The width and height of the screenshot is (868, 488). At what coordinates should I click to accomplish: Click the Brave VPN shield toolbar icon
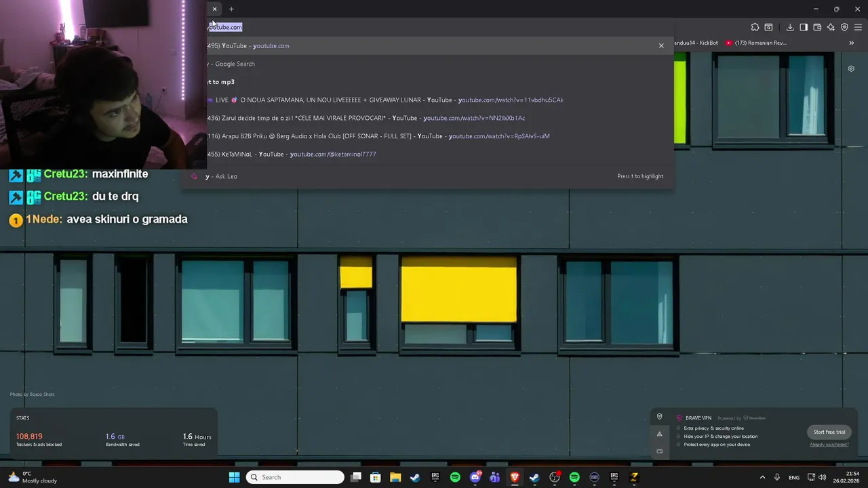click(844, 27)
